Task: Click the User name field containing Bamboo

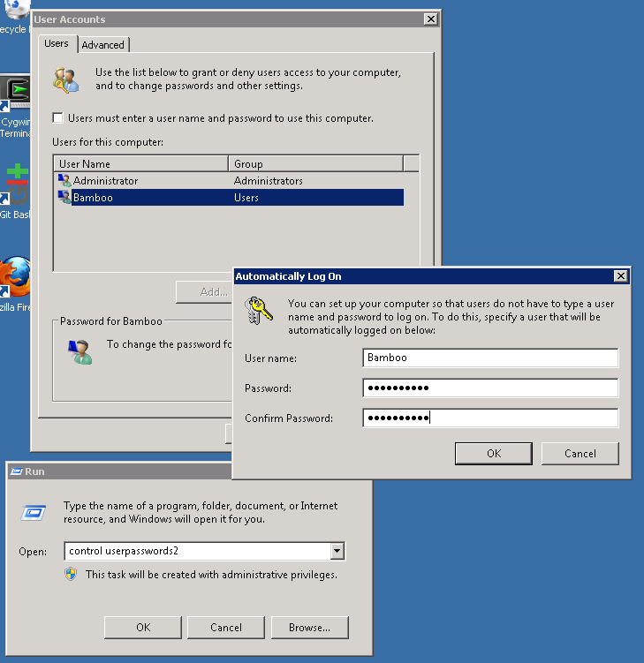Action: pos(490,358)
